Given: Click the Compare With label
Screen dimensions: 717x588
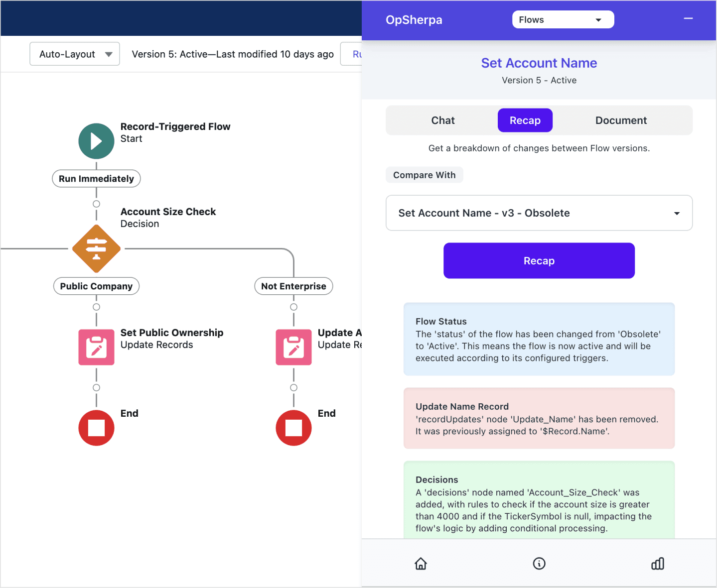Looking at the screenshot, I should coord(425,175).
